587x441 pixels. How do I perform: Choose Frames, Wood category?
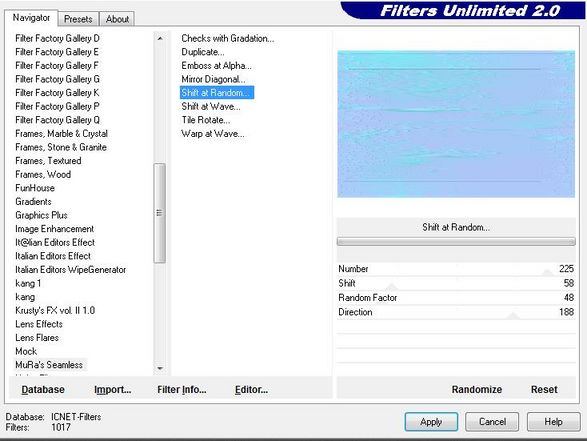(x=43, y=174)
